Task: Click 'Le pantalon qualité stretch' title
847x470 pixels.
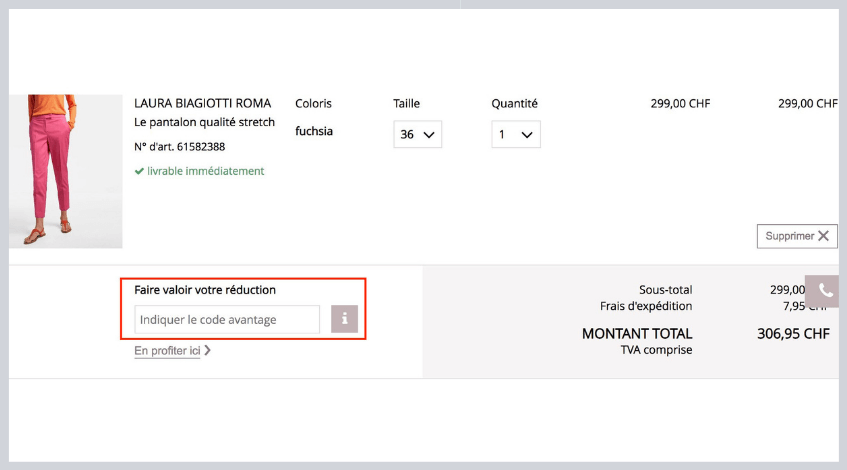Action: click(x=204, y=122)
